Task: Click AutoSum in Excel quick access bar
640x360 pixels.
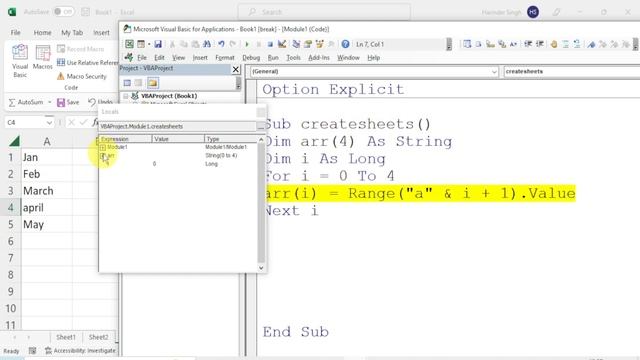Action: click(x=25, y=102)
